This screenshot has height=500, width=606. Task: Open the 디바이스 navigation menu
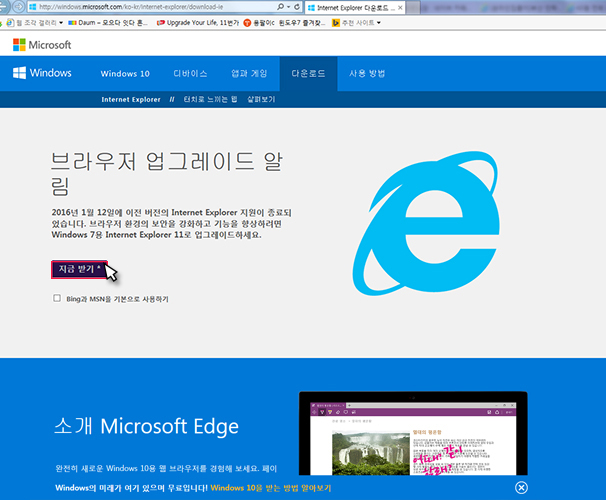point(190,73)
